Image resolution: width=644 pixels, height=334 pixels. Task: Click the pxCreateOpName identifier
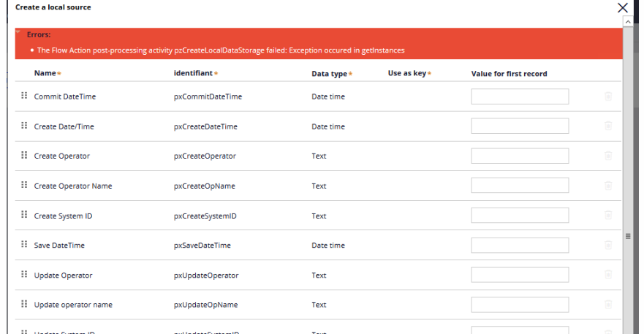(x=205, y=186)
